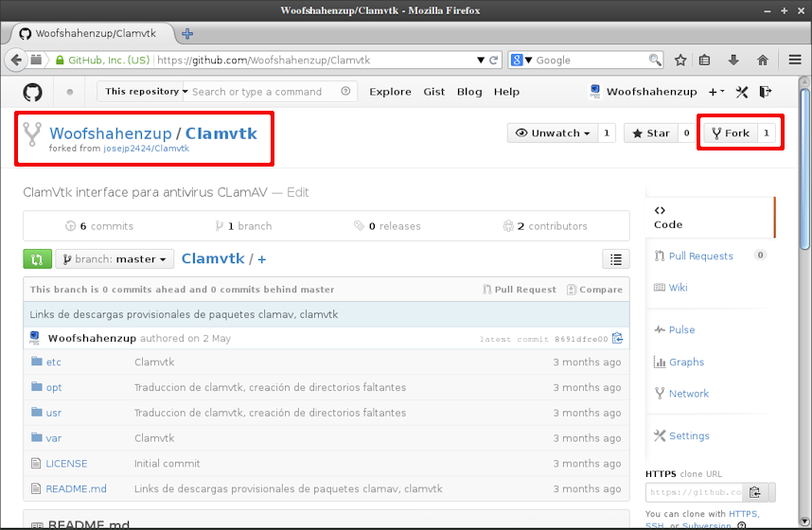
Task: Open account settings tools icon in header
Action: (x=742, y=92)
